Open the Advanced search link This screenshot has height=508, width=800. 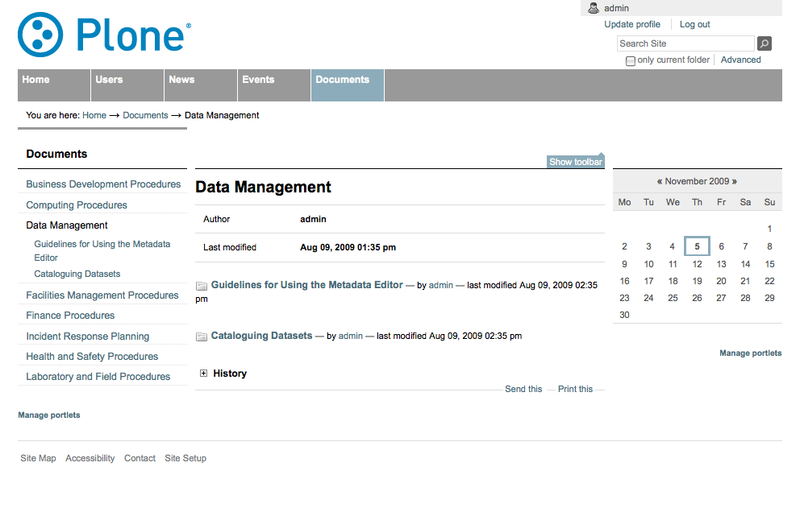tap(741, 60)
